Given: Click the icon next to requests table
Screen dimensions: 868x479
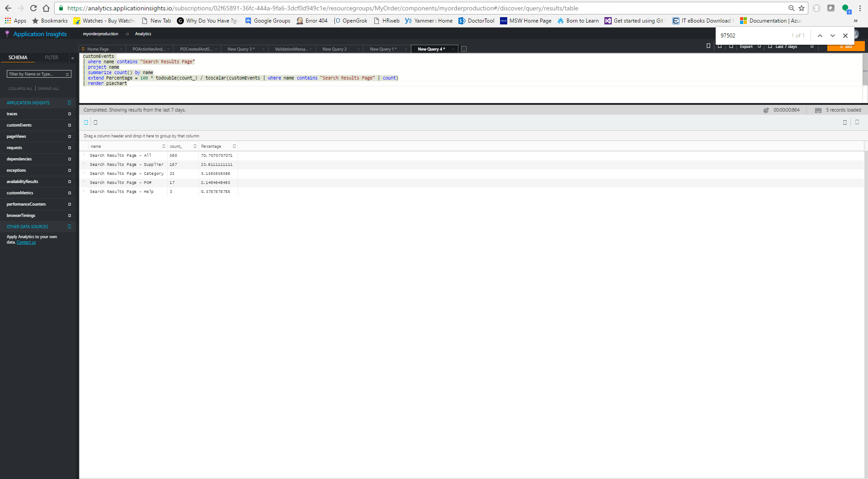Looking at the screenshot, I should coord(69,148).
